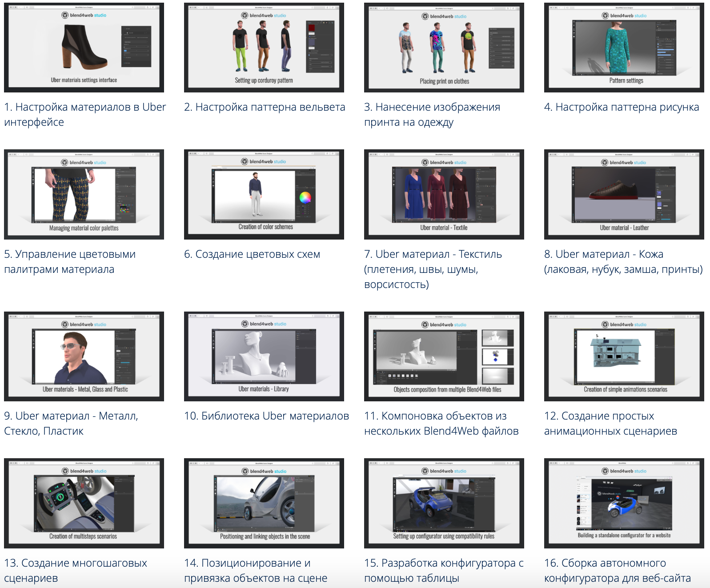Open the standalone configurator for website thumbnail
This screenshot has height=588, width=710.
click(x=624, y=503)
